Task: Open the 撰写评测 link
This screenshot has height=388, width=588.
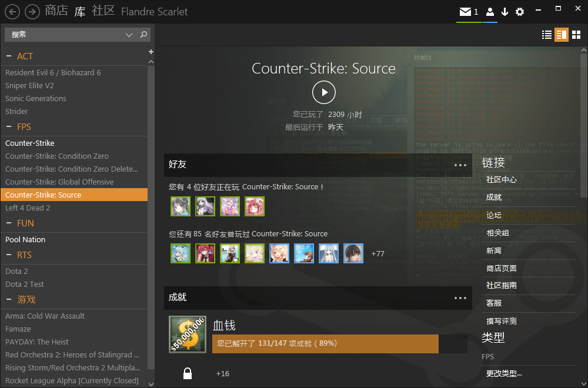Action: point(502,321)
